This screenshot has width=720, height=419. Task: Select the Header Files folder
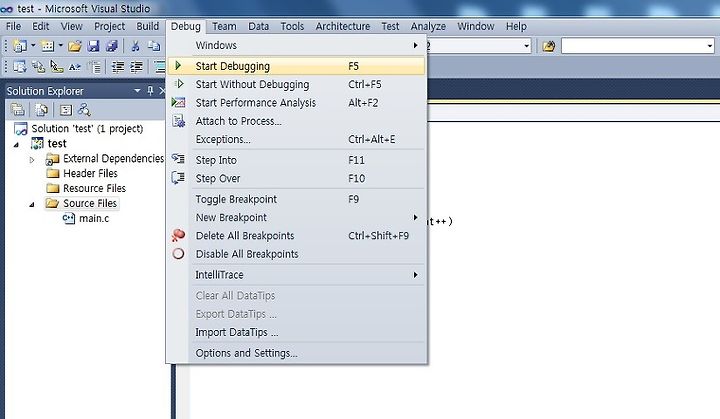click(90, 173)
